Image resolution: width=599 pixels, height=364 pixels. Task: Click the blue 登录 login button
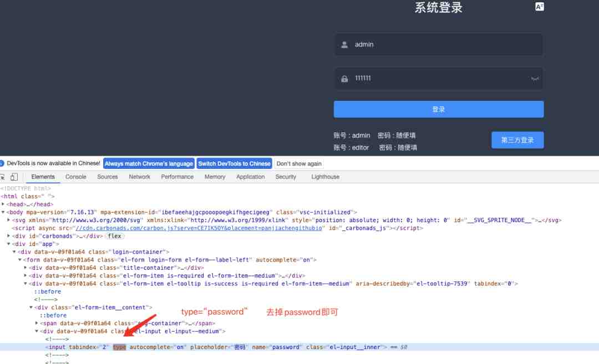point(439,109)
